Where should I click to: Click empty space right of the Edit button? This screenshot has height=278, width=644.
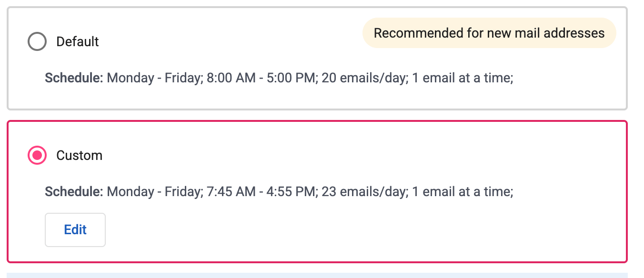(333, 230)
